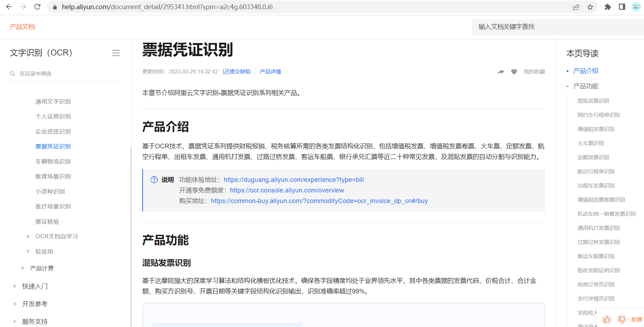Screen dimensions: 644x327
Task: Expand the 开发参考 section arrow
Action: tap(15, 304)
